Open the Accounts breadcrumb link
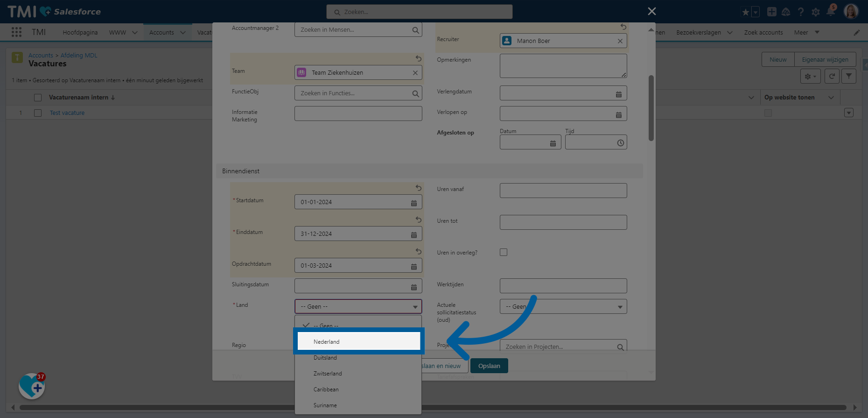The width and height of the screenshot is (868, 418). coord(41,56)
